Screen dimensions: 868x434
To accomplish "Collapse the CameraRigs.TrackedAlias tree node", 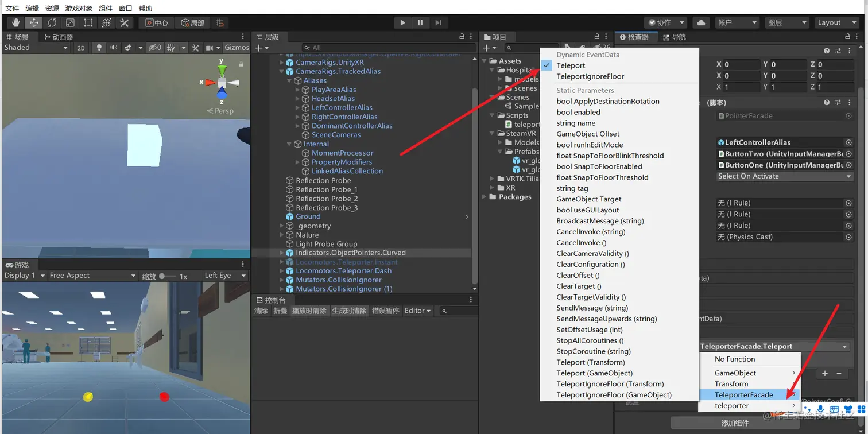I will [282, 72].
